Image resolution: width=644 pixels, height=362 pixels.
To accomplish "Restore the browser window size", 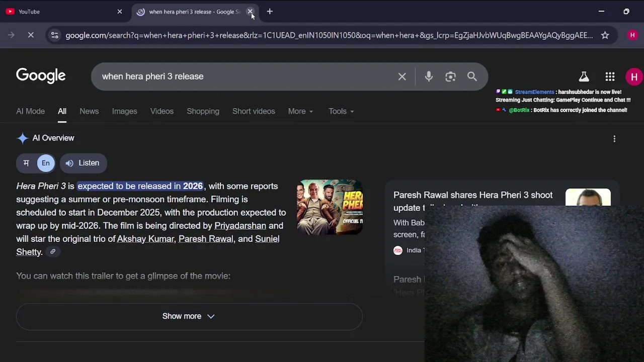I will [626, 11].
